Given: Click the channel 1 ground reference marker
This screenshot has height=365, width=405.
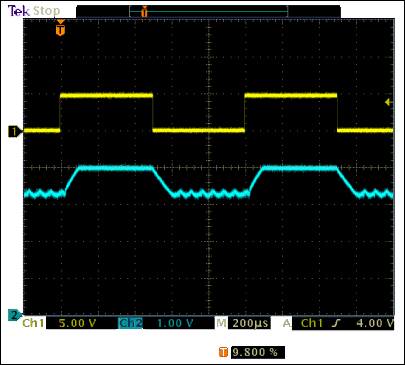Looking at the screenshot, I should point(15,131).
